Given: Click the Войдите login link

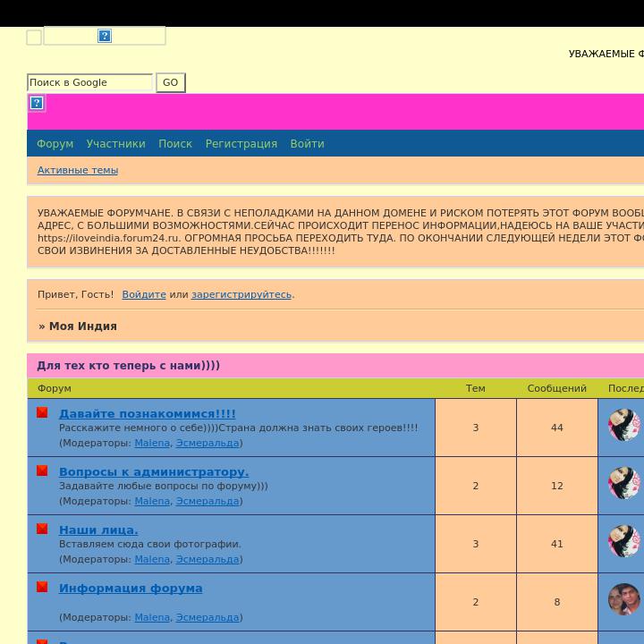Looking at the screenshot, I should 144,294.
